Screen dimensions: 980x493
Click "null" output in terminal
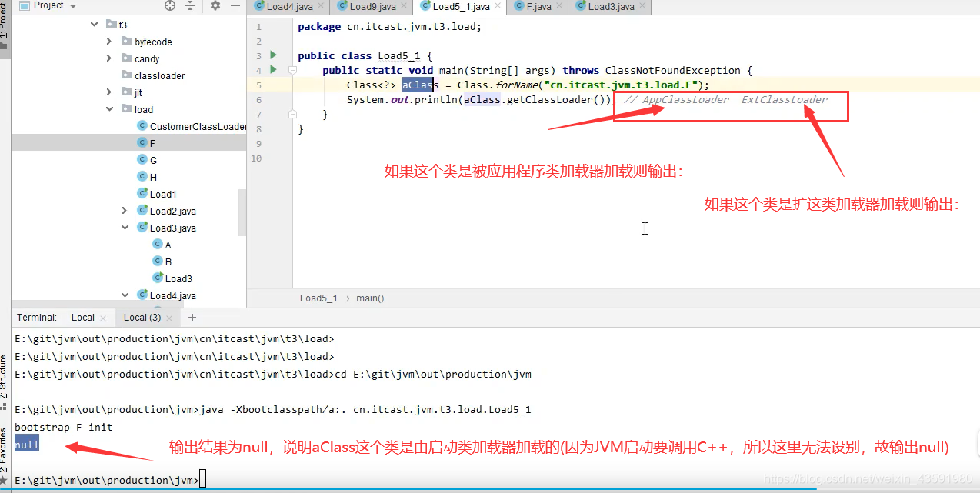(x=26, y=445)
